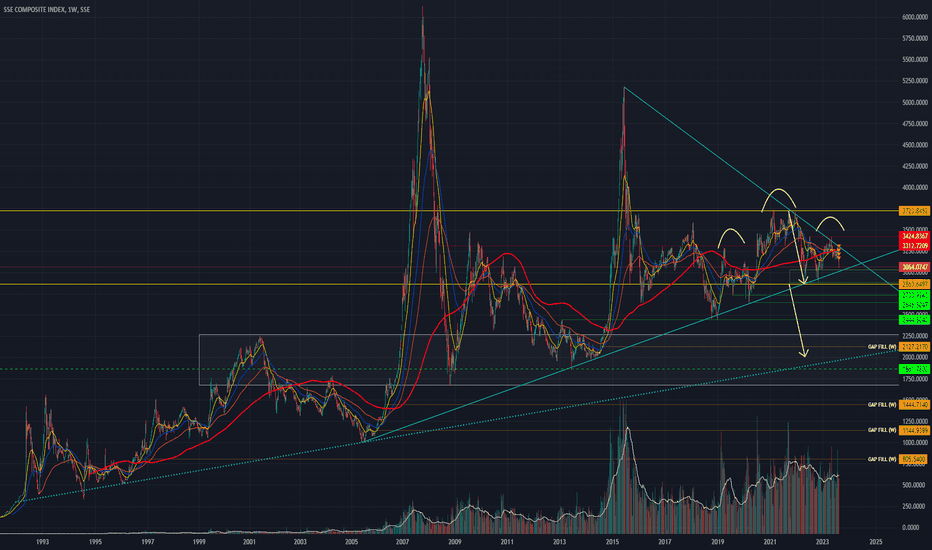
Task: Click the 2250.0000 price scale label
Action: click(x=915, y=336)
